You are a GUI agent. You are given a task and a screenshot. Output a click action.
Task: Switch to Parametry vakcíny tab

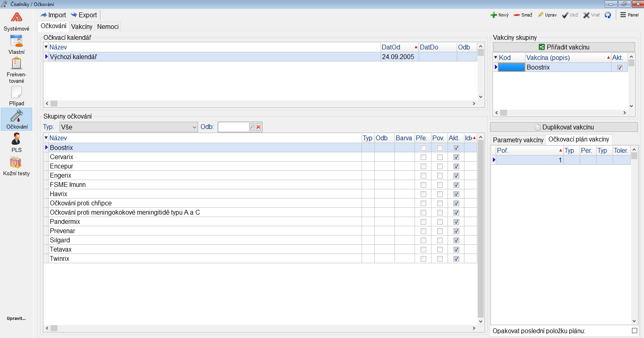518,140
